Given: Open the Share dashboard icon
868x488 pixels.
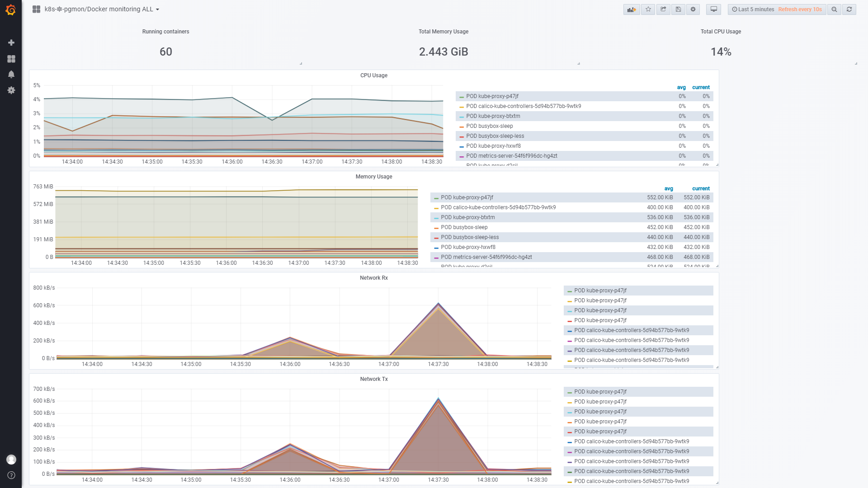Looking at the screenshot, I should 663,9.
